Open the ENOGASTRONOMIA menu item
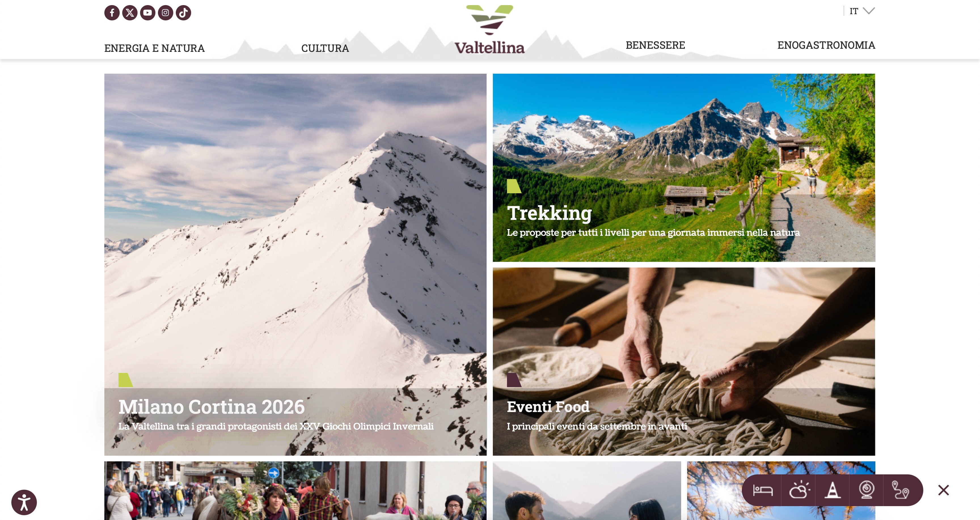Image resolution: width=980 pixels, height=520 pixels. [826, 45]
